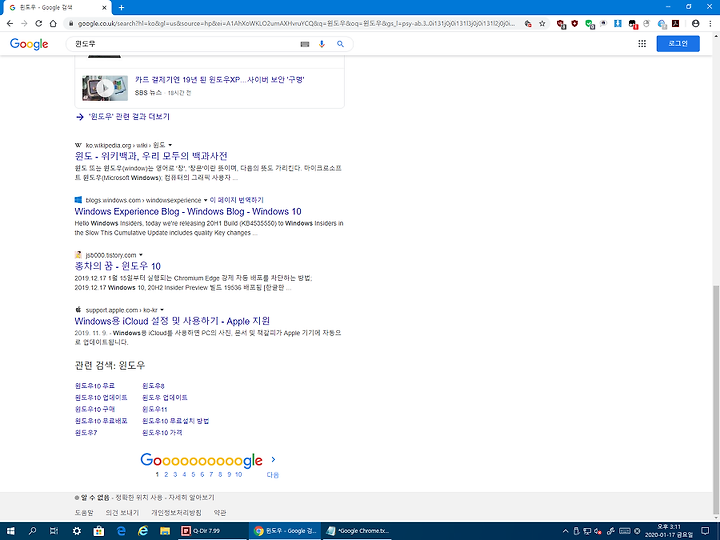Go to Google homepage via logo
The width and height of the screenshot is (720, 540).
tap(29, 44)
